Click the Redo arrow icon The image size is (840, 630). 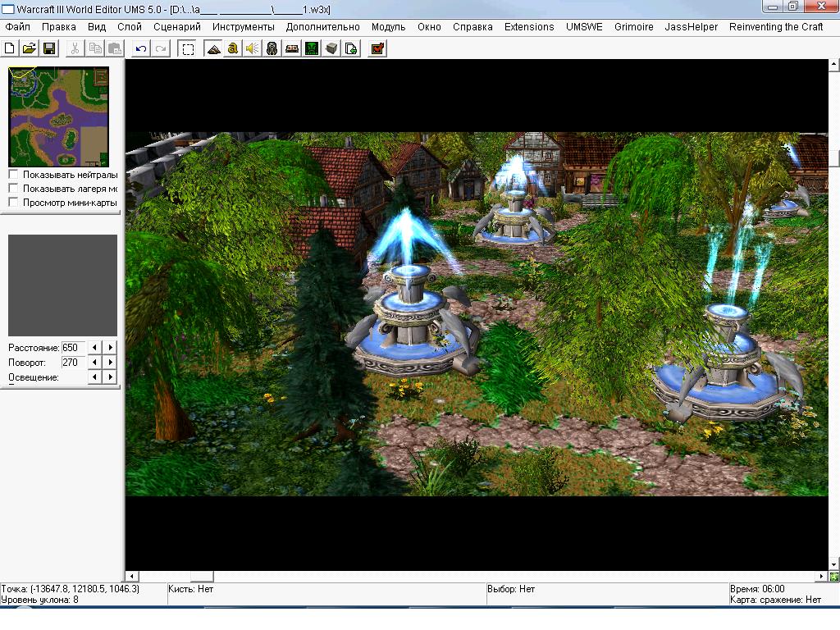click(x=161, y=48)
